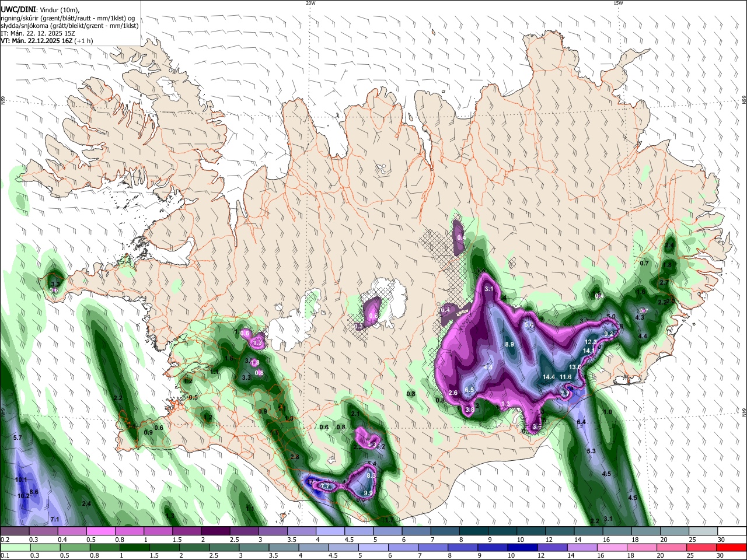The height and width of the screenshot is (560, 747).
Task: Select snow scale swatch between 18 and 20
Action: pyautogui.click(x=646, y=531)
